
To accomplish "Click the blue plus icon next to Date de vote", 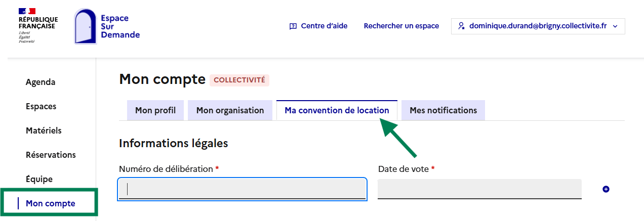I will pyautogui.click(x=606, y=189).
